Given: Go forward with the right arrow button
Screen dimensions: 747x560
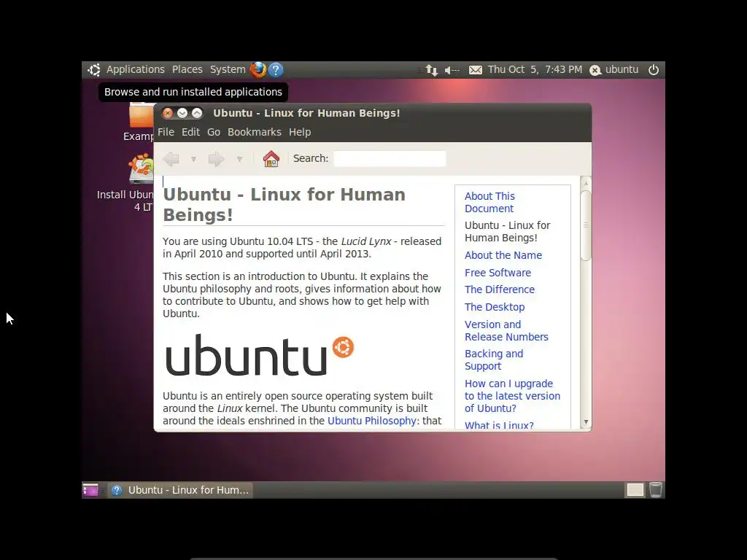Looking at the screenshot, I should coord(216,158).
